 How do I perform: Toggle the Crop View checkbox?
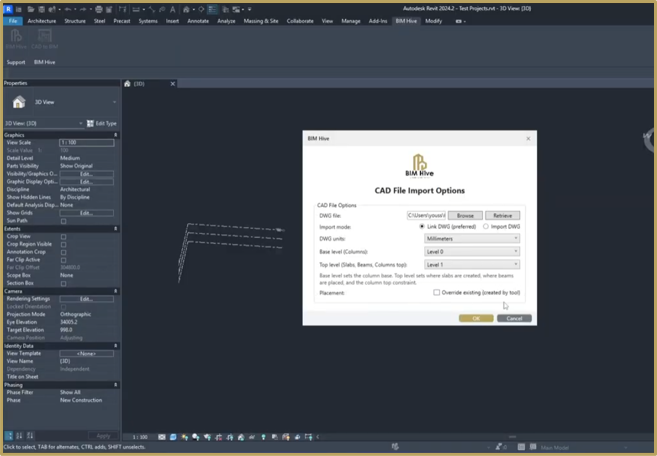(64, 236)
